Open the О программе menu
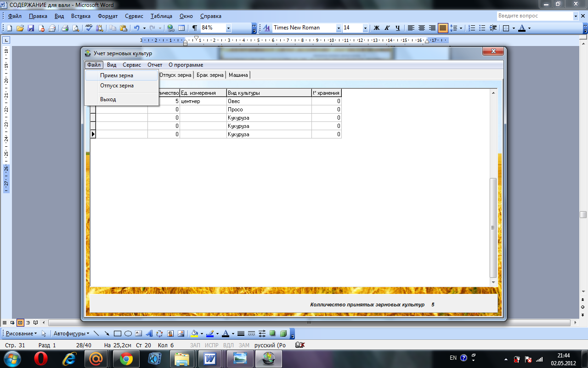 tap(186, 65)
